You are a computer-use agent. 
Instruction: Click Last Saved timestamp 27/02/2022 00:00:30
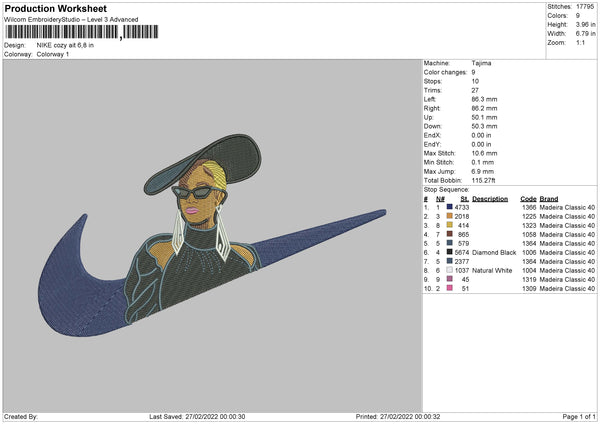click(215, 416)
